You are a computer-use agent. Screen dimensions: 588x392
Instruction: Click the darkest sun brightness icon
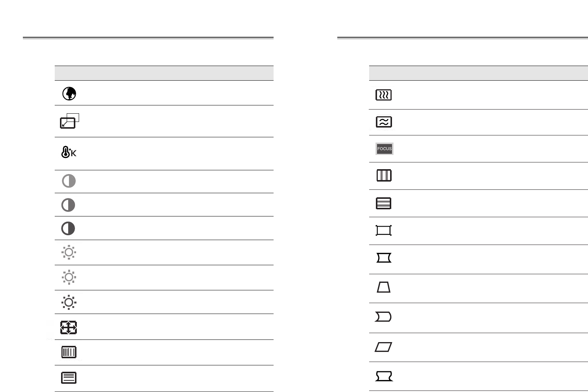pos(69,302)
